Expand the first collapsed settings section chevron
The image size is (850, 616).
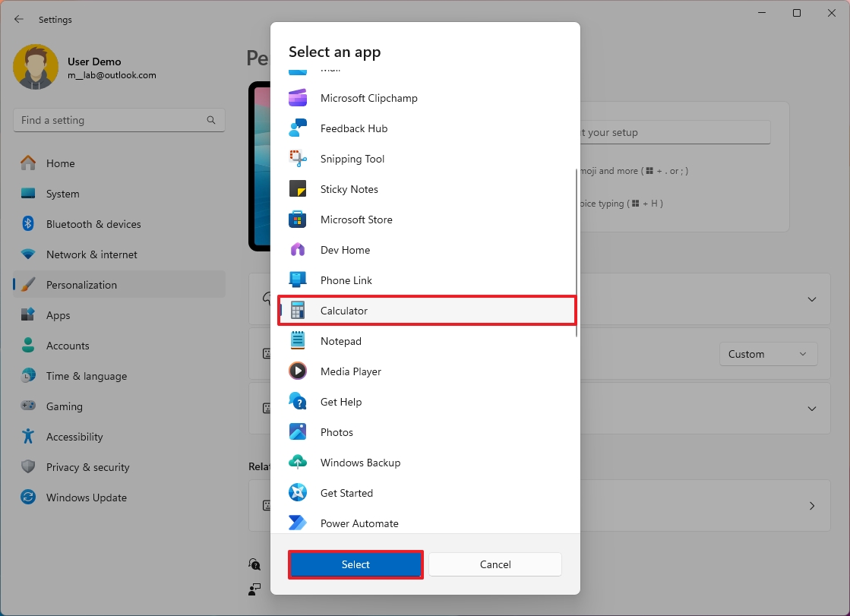tap(811, 299)
